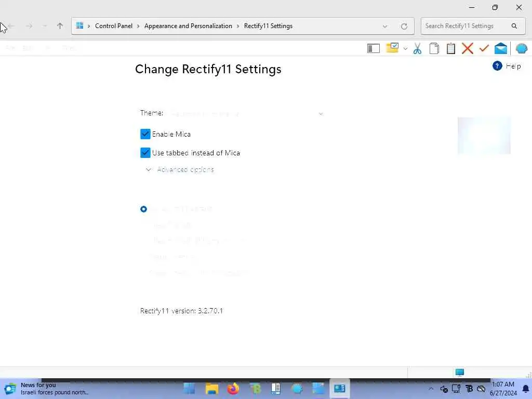This screenshot has width=532, height=399.
Task: Open the document notebook app on taskbar
Action: [x=276, y=389]
